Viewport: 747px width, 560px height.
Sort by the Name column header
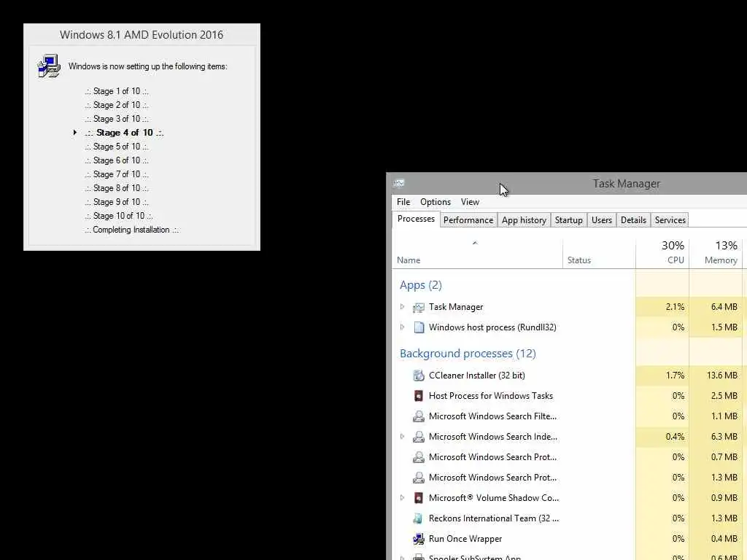coord(477,253)
